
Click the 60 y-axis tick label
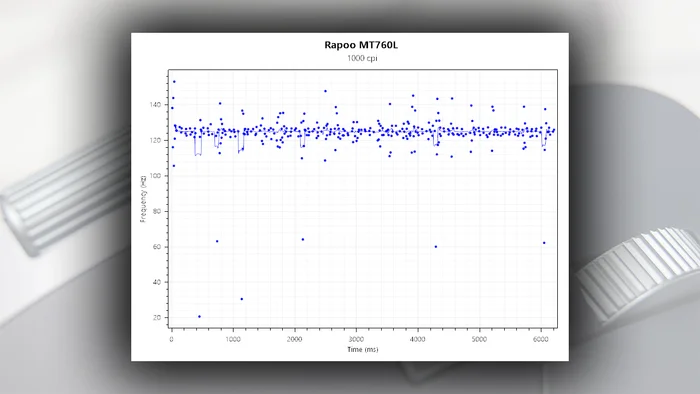pos(157,247)
